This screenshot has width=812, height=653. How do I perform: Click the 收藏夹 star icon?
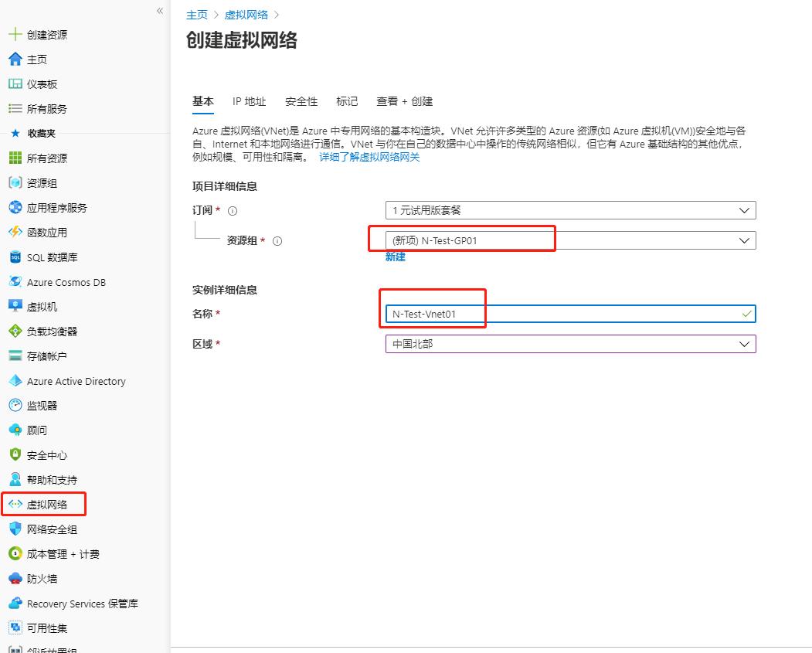click(x=15, y=133)
